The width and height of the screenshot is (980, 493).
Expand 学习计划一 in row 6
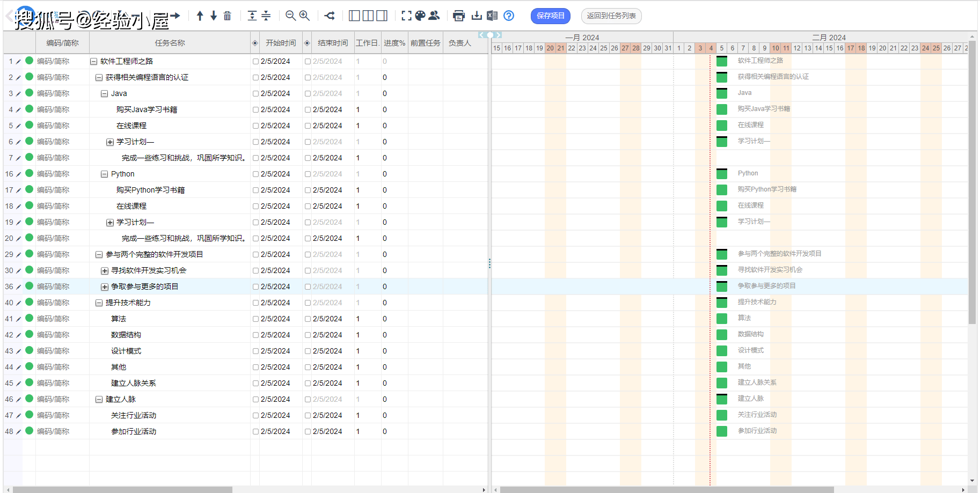click(x=109, y=142)
